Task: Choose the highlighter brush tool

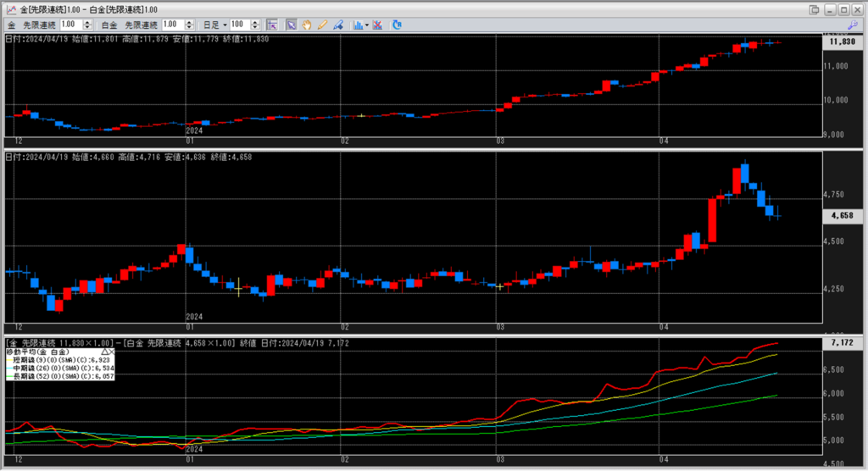Action: coord(337,25)
